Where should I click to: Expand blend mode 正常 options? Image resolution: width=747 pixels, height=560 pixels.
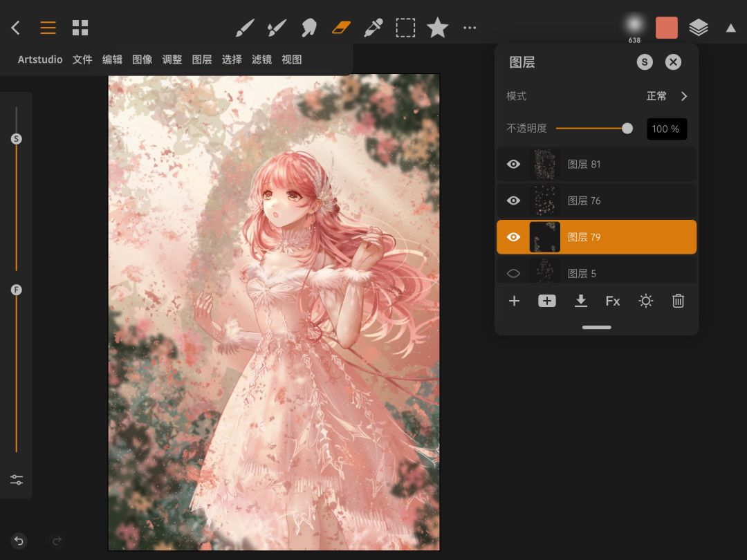(683, 96)
